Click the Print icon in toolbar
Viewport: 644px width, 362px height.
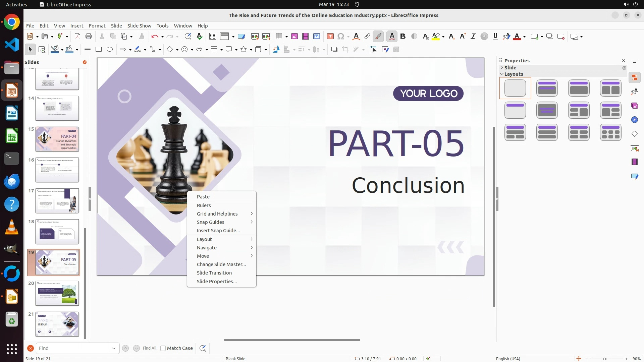point(89,37)
